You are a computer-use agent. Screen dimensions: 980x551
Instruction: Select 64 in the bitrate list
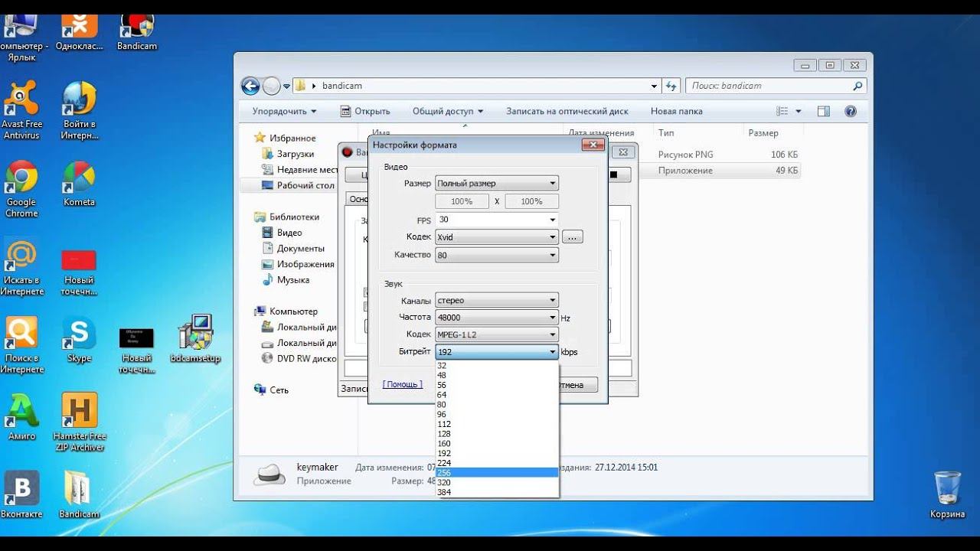coord(497,395)
